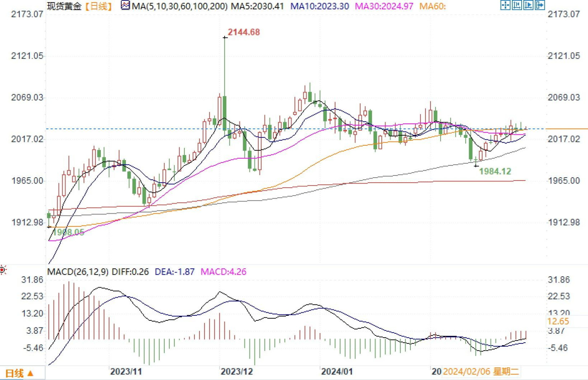Screen dimensions: 588x380
Task: Open the 日线 period dropdown at bottom left
Action: [20, 373]
